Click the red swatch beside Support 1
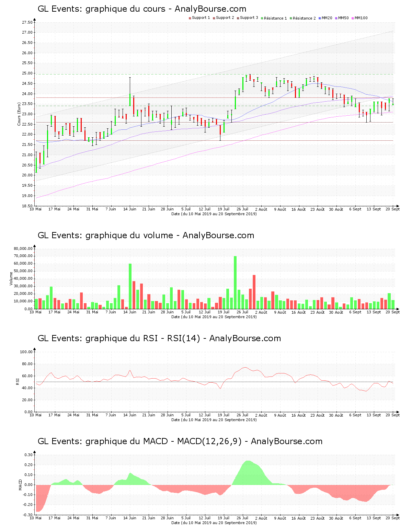 pos(190,18)
